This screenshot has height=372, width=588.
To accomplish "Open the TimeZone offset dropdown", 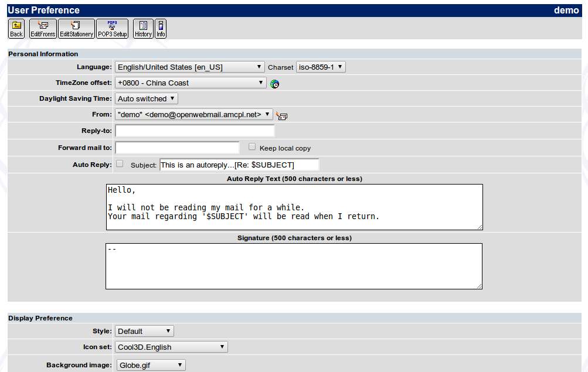I will pos(191,83).
